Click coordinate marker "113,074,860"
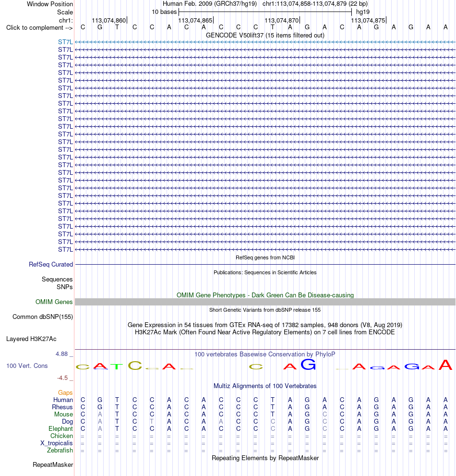The image size is (456, 476). [108, 20]
